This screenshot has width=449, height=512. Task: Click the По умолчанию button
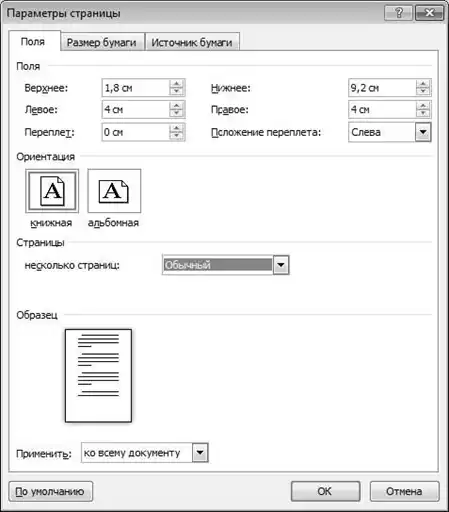pos(51,491)
